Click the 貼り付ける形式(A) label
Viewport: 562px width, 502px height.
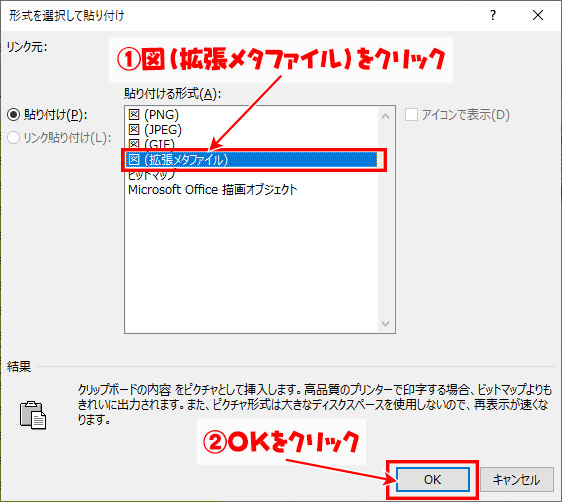172,94
